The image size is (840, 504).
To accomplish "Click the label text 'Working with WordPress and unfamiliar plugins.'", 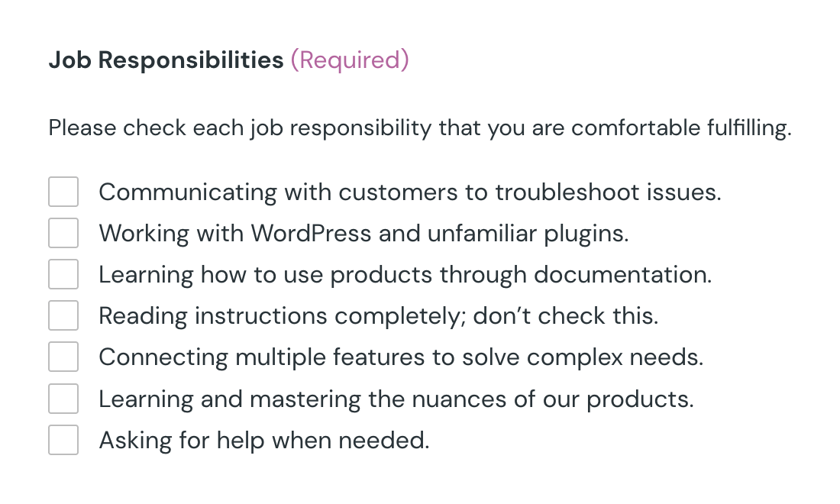I will tap(363, 234).
